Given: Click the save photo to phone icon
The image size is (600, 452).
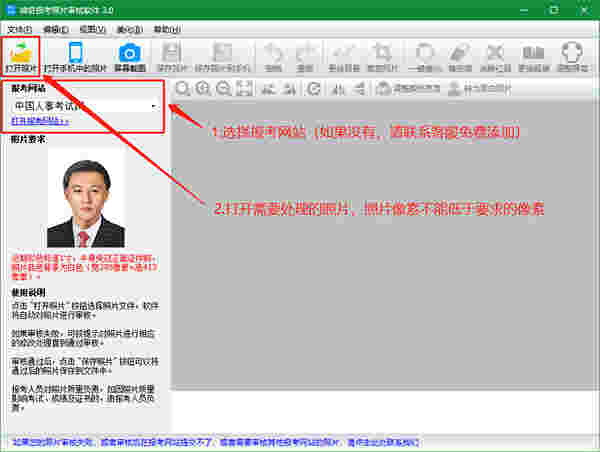Looking at the screenshot, I should tap(222, 53).
